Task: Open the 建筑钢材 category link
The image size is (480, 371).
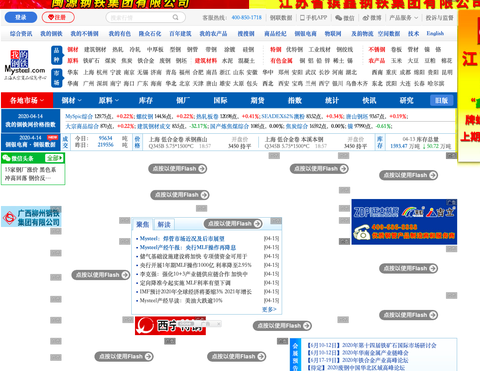Action: [95, 49]
